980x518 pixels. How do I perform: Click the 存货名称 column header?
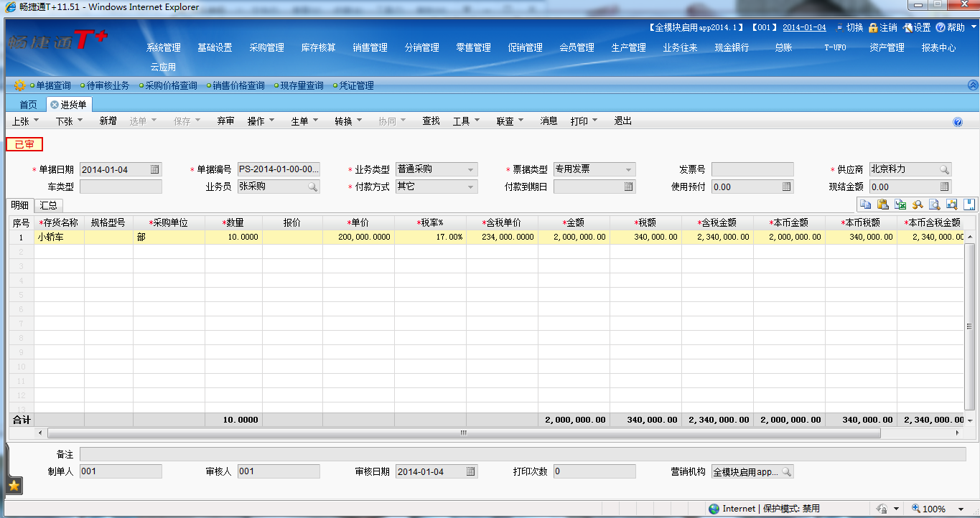(59, 222)
